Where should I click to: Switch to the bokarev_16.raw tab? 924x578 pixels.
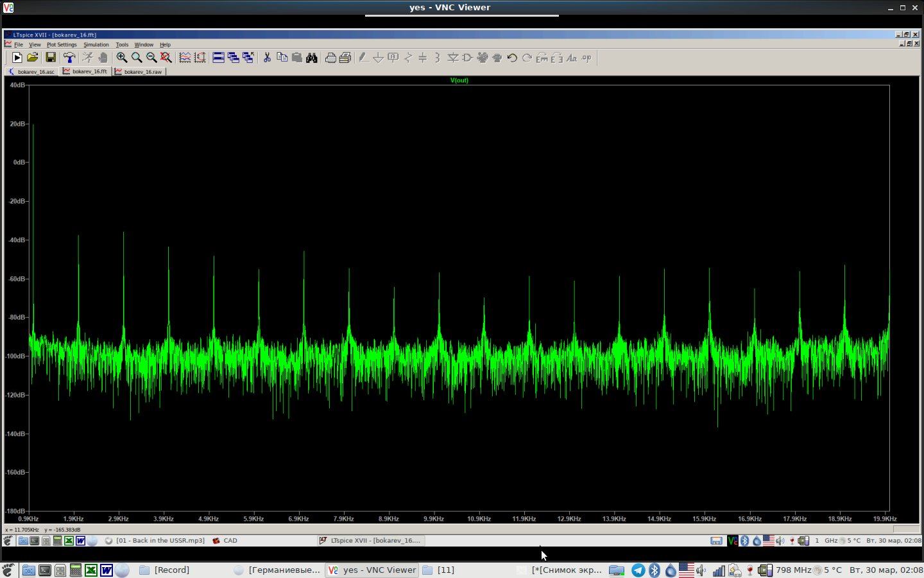(139, 72)
